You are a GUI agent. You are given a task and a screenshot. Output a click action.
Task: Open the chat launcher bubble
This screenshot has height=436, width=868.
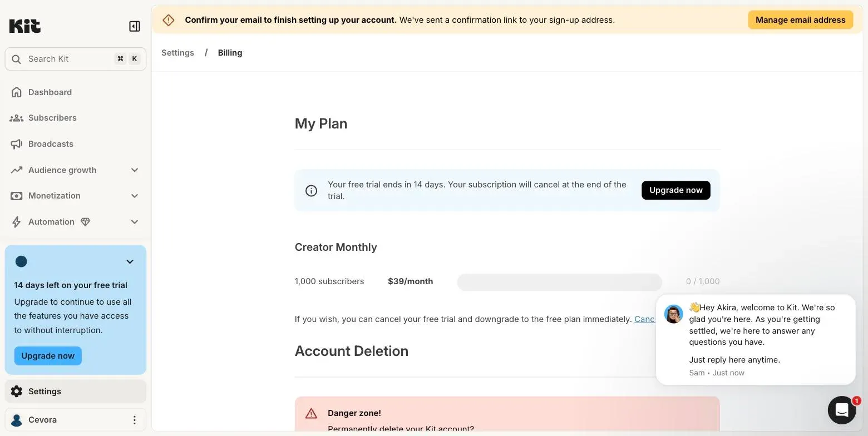coord(841,410)
